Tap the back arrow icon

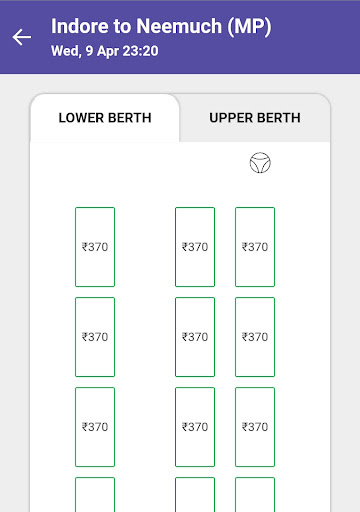pyautogui.click(x=22, y=37)
